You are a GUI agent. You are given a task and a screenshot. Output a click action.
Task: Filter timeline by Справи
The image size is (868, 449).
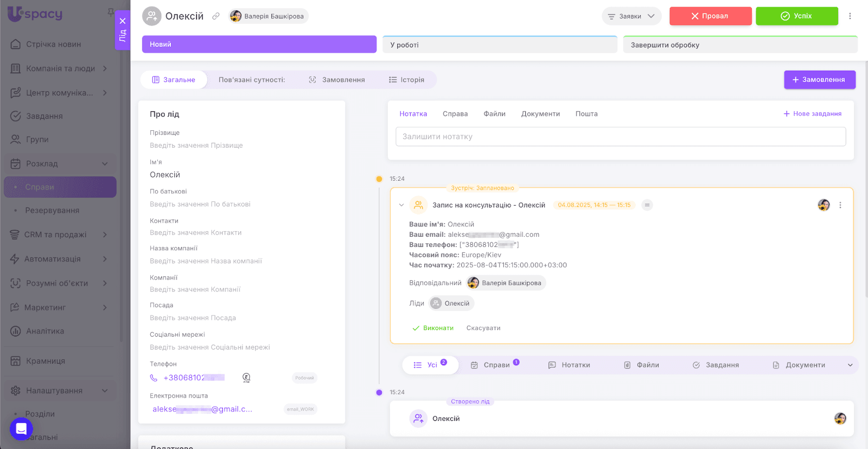point(495,365)
